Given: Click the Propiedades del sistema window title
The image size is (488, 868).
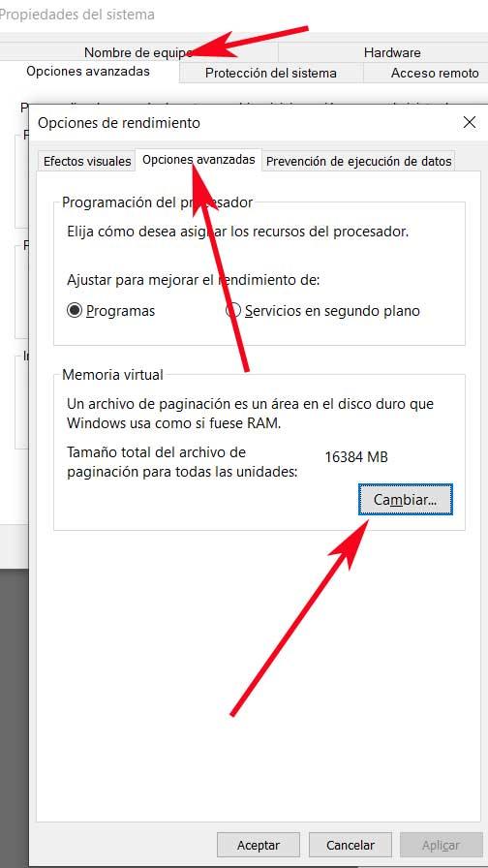Looking at the screenshot, I should tap(76, 15).
